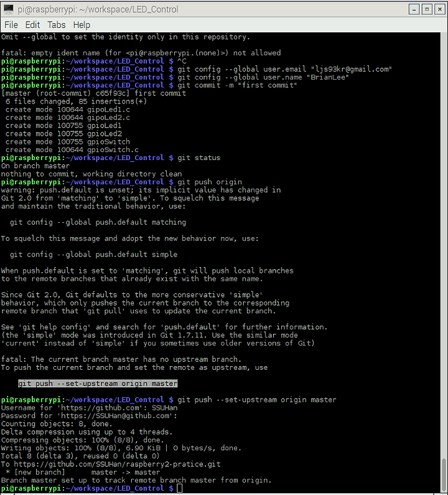This screenshot has width=448, height=495.
Task: Click the 'Username for https://github.com' line
Action: click(x=89, y=408)
